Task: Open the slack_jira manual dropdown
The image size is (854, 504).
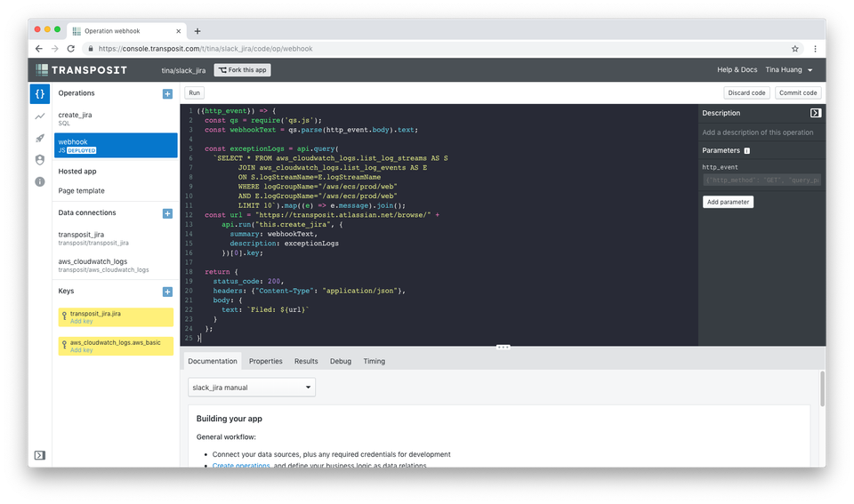Action: point(252,388)
